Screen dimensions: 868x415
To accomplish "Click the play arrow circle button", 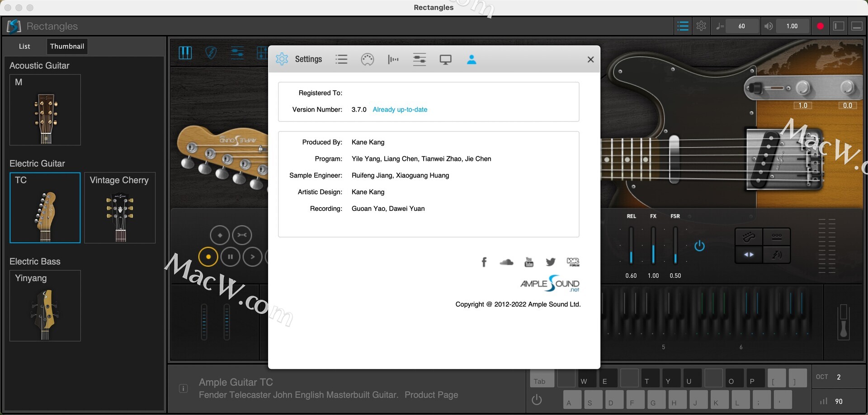I will (253, 257).
